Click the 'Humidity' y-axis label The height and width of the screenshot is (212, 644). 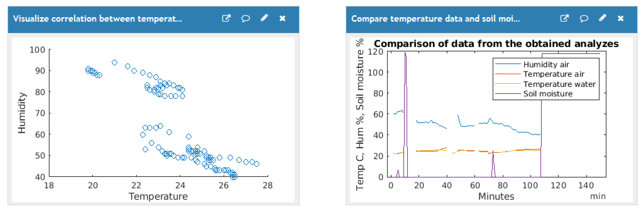click(22, 113)
